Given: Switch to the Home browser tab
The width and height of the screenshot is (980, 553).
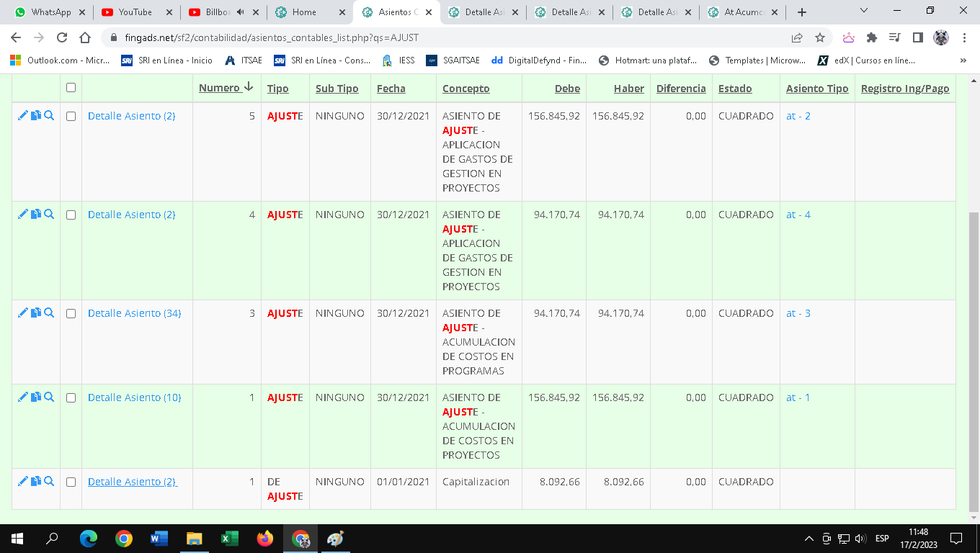Looking at the screenshot, I should pos(304,12).
